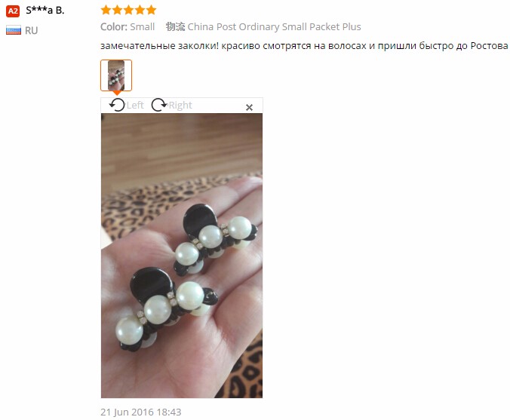The image size is (510, 420).
Task: Select the small review photo thumbnail
Action: (x=116, y=75)
